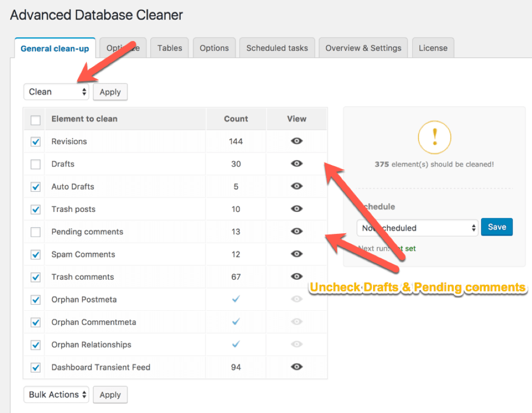Click the Apply button next to Clean
This screenshot has width=532, height=413.
click(110, 92)
